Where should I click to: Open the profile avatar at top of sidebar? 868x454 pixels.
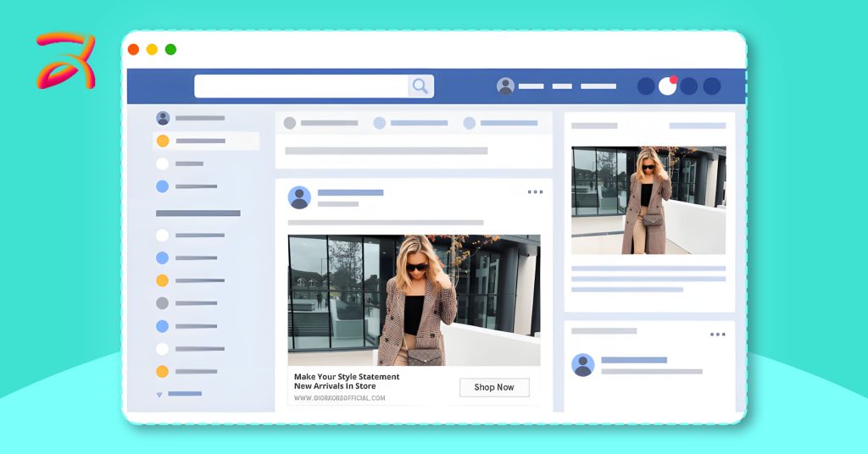(x=163, y=118)
